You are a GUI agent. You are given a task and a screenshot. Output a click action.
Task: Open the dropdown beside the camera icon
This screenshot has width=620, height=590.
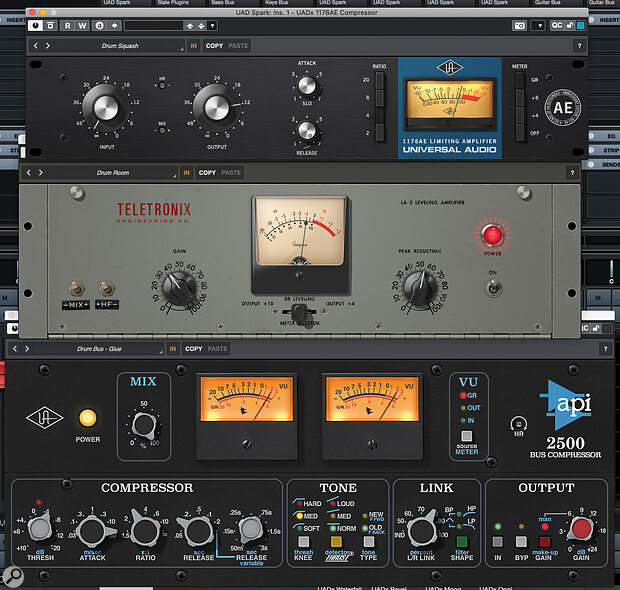(x=540, y=26)
